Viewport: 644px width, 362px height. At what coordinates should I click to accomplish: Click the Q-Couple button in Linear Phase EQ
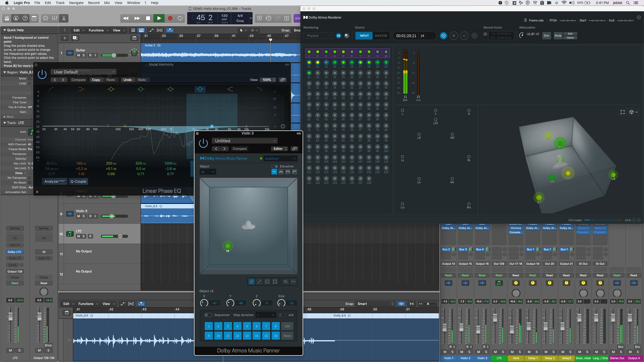click(x=78, y=181)
